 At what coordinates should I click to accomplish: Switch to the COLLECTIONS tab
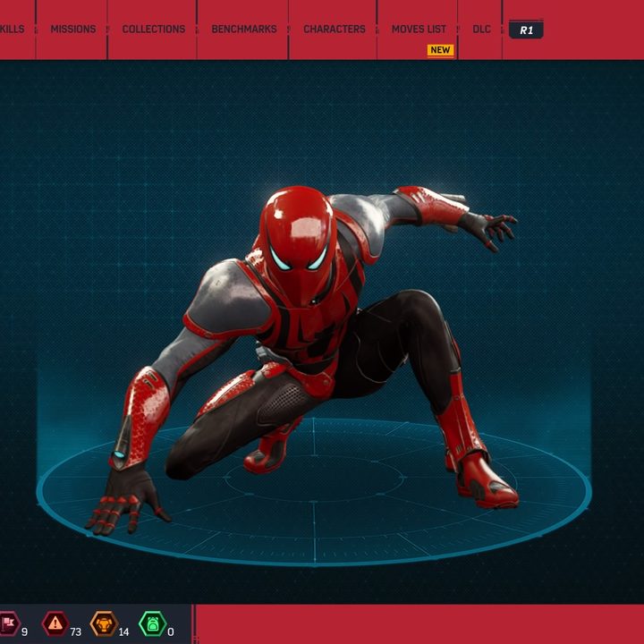154,30
